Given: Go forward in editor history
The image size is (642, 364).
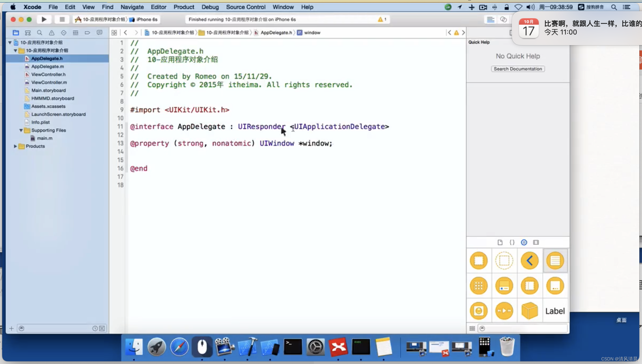Looking at the screenshot, I should [136, 33].
